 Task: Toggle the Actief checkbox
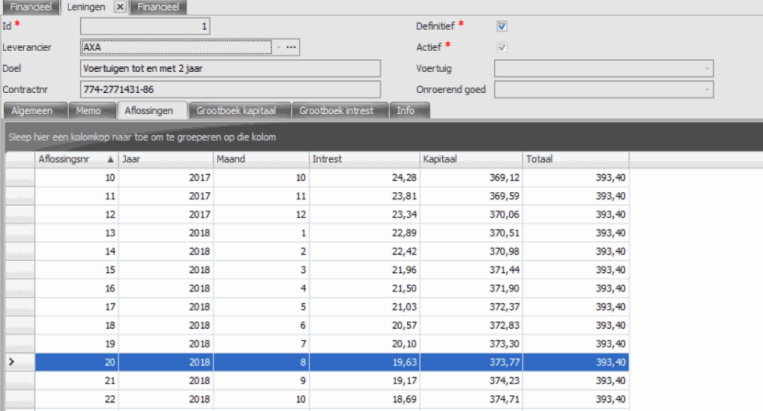pyautogui.click(x=502, y=47)
